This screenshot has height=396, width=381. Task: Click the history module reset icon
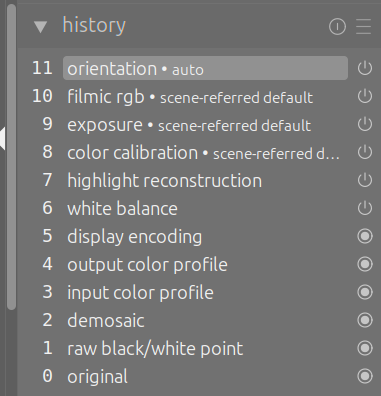pos(337,26)
